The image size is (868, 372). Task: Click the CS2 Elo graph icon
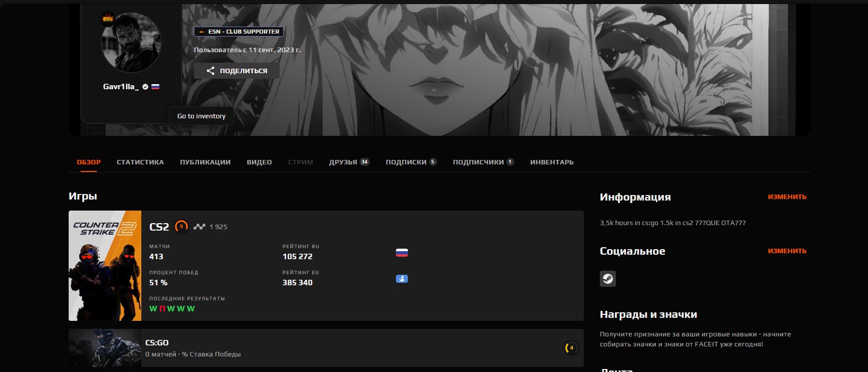point(199,227)
